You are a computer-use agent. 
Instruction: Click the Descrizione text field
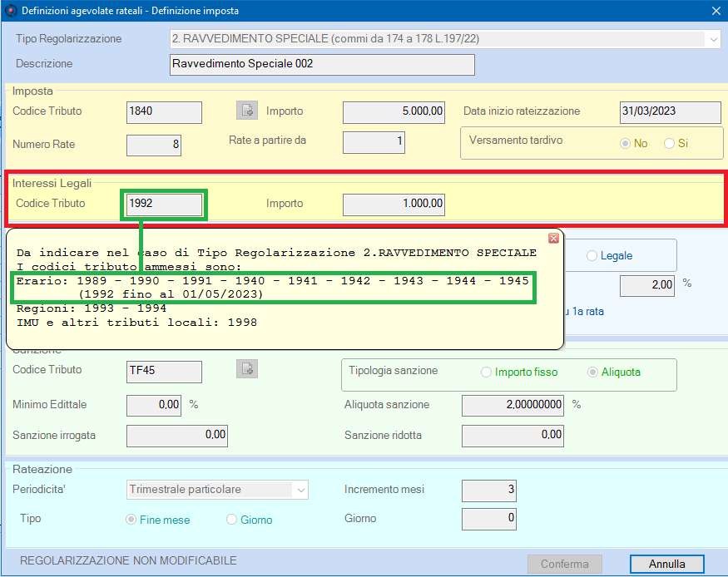[320, 64]
